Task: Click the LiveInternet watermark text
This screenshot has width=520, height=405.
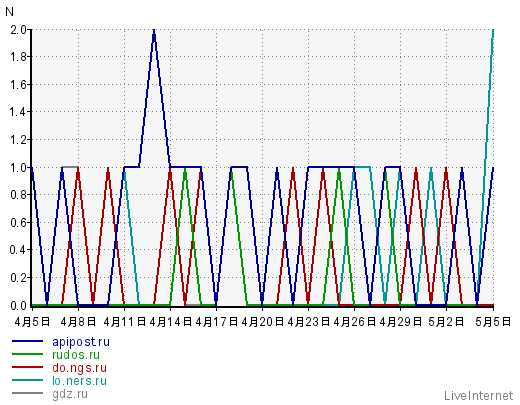Action: tap(478, 396)
